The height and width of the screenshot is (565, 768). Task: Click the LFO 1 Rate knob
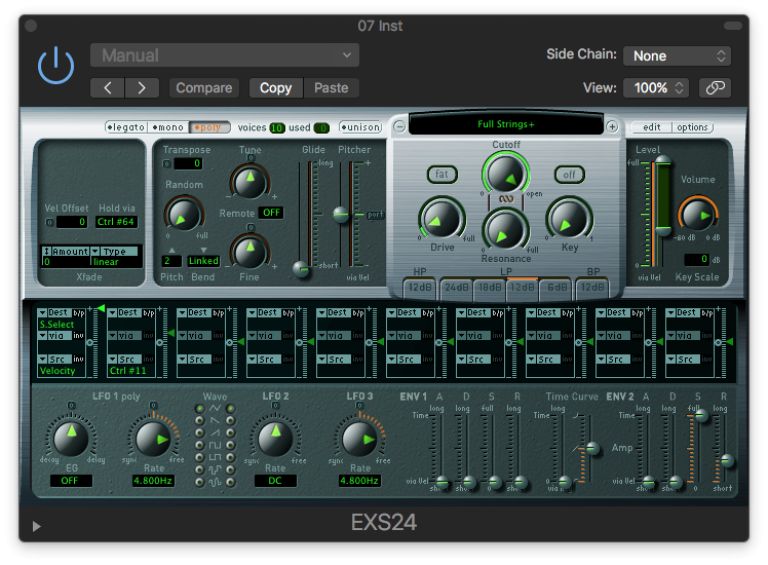(x=153, y=438)
